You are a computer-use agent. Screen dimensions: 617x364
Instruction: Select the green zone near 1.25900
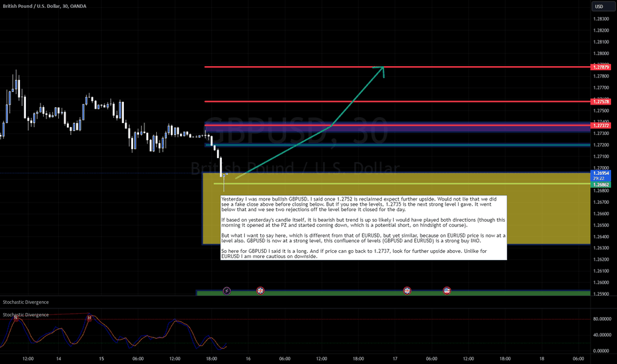pyautogui.click(x=393, y=293)
